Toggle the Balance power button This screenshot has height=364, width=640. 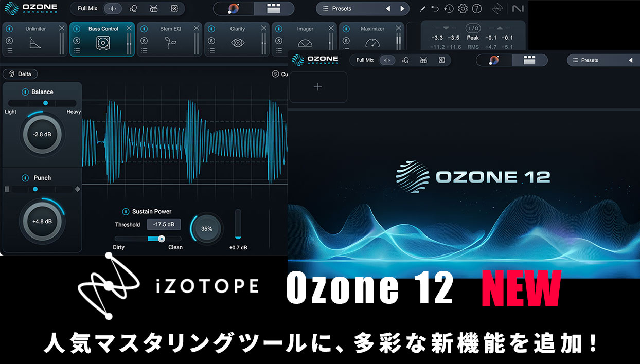pyautogui.click(x=25, y=92)
